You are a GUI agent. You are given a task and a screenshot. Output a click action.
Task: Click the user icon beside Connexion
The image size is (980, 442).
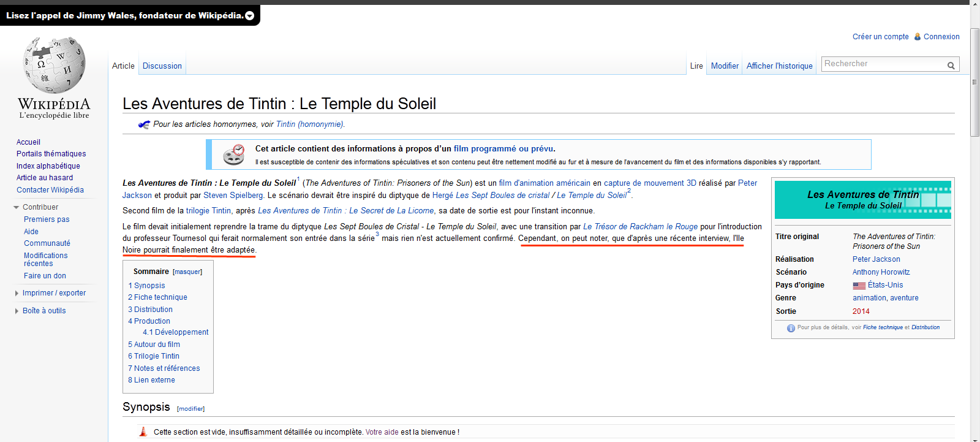point(918,37)
